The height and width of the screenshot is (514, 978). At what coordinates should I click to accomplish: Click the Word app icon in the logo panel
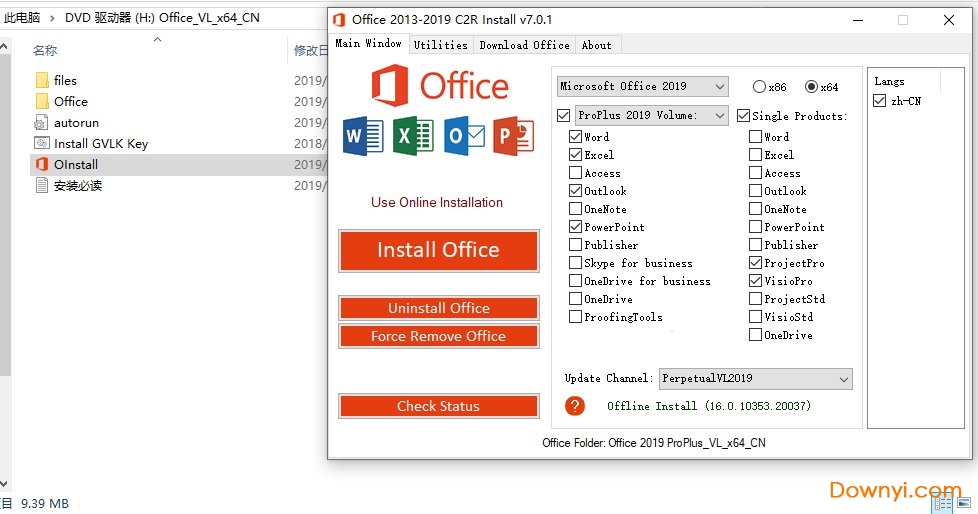[362, 136]
